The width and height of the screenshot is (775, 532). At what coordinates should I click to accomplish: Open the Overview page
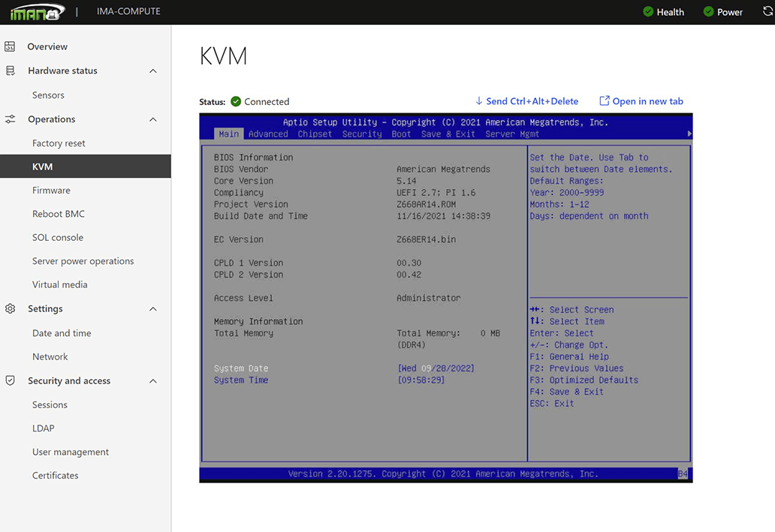(x=47, y=47)
